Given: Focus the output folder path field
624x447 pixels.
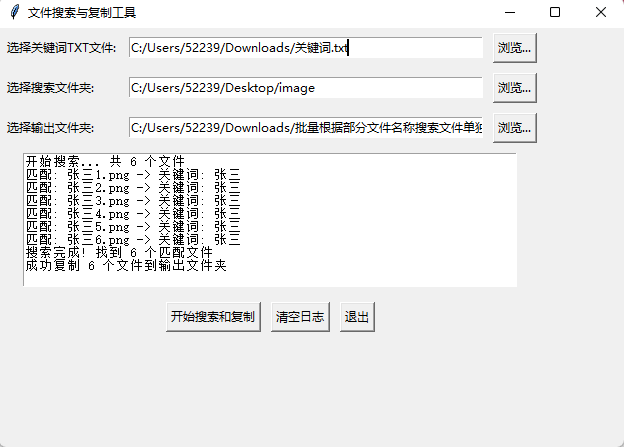Looking at the screenshot, I should pos(306,128).
